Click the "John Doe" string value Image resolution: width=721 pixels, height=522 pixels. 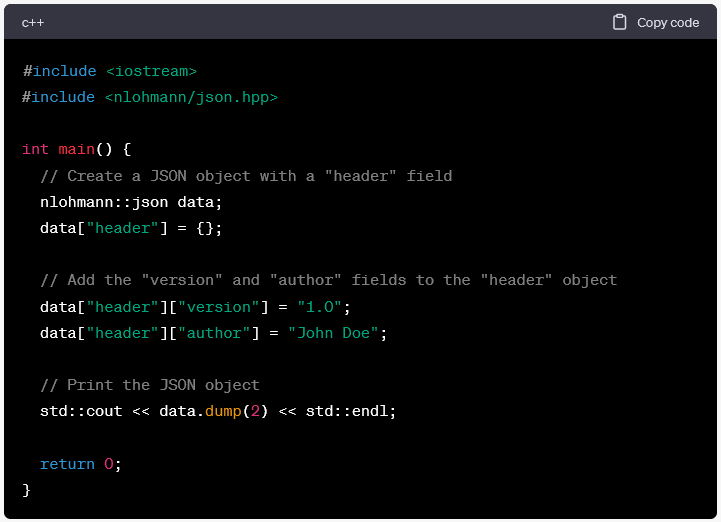point(333,333)
